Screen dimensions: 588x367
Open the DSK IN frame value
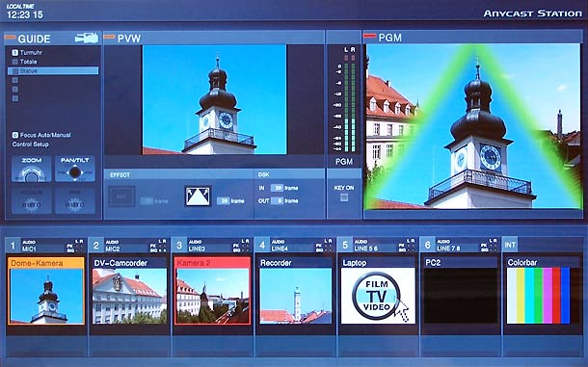coord(277,188)
